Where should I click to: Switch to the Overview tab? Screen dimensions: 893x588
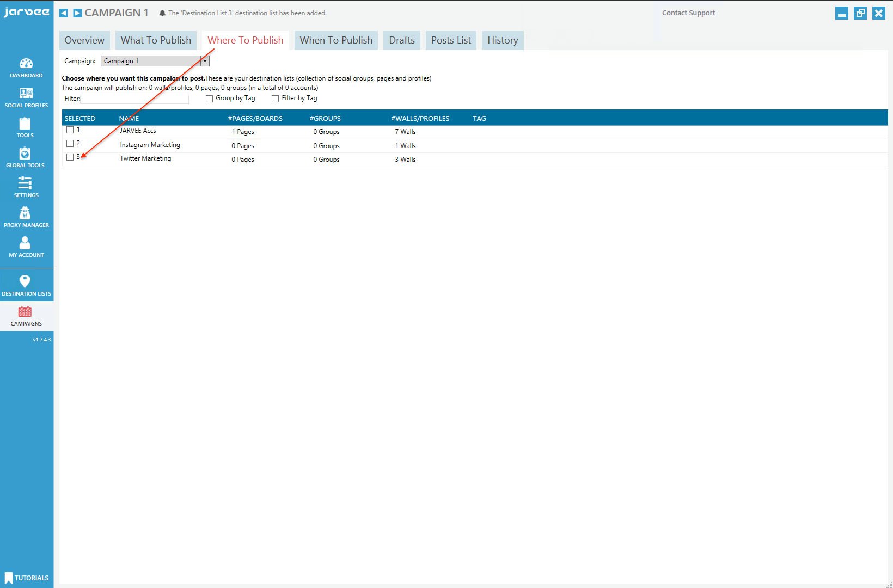coord(84,40)
